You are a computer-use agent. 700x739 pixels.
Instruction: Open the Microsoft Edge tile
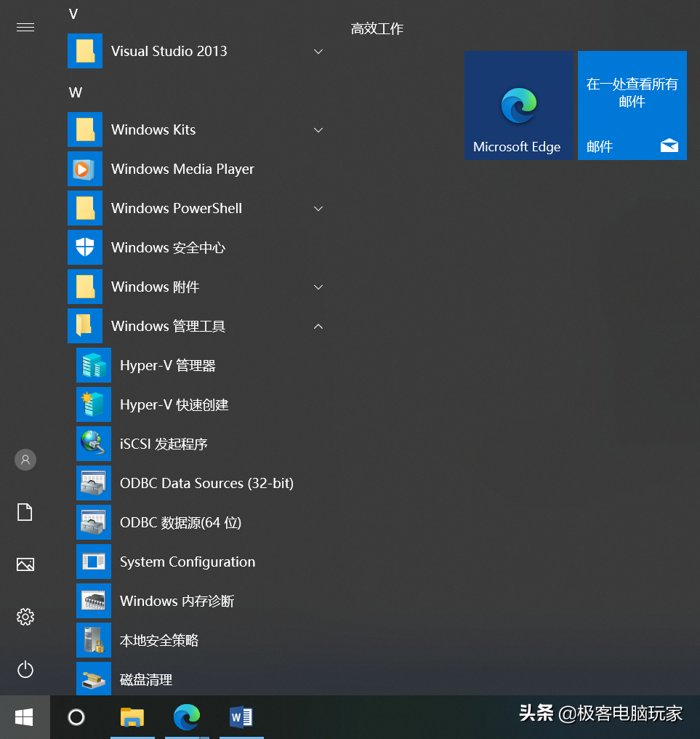(x=519, y=105)
